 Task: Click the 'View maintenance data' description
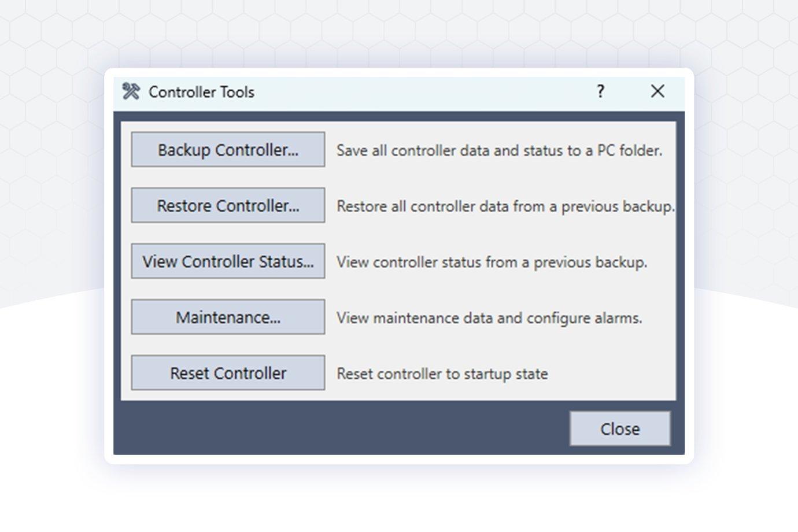coord(489,318)
